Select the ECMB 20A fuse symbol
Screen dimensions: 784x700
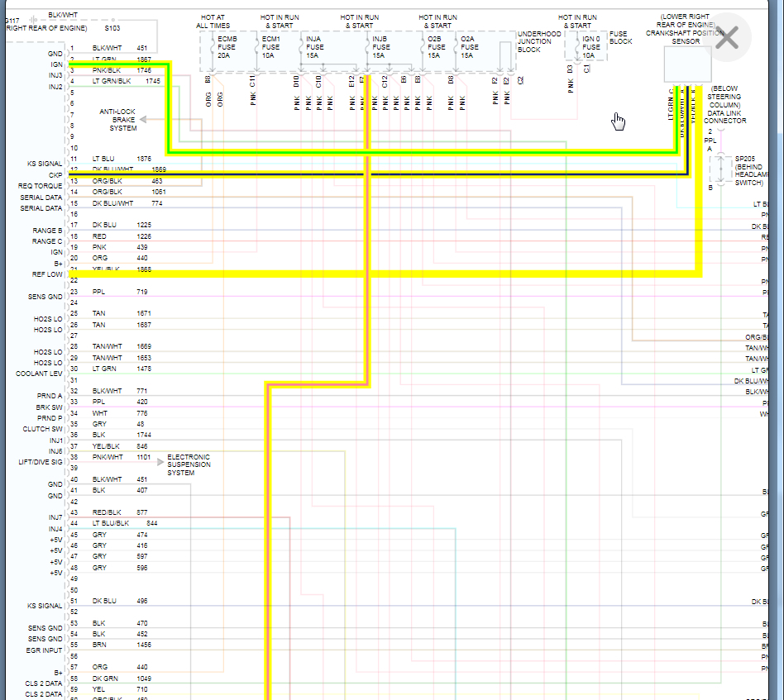[213, 49]
